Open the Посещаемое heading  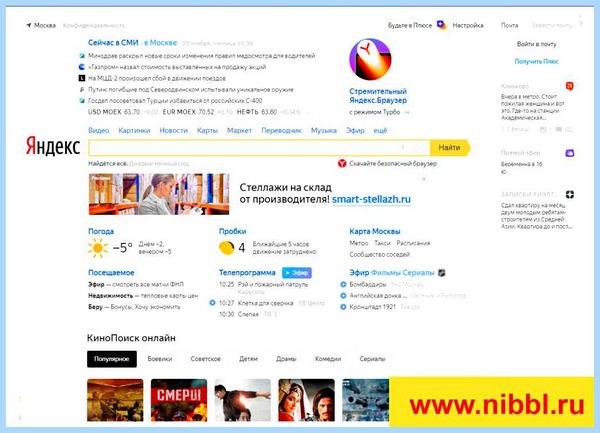[x=111, y=272]
